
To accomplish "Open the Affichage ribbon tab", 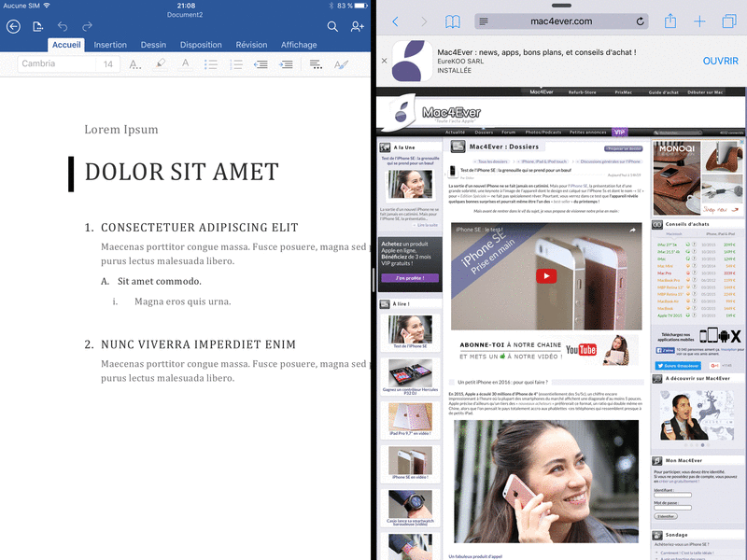I will coord(299,45).
